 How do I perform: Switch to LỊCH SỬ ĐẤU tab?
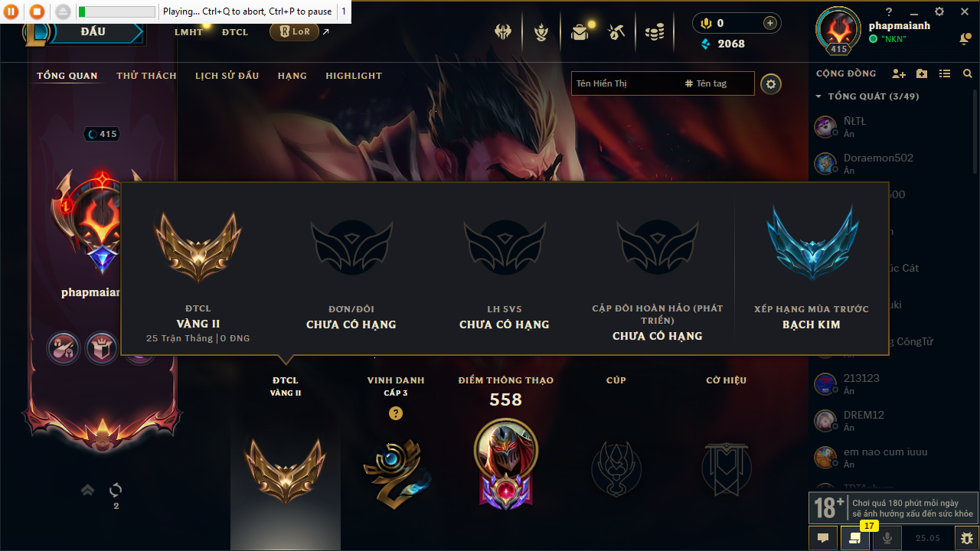227,76
